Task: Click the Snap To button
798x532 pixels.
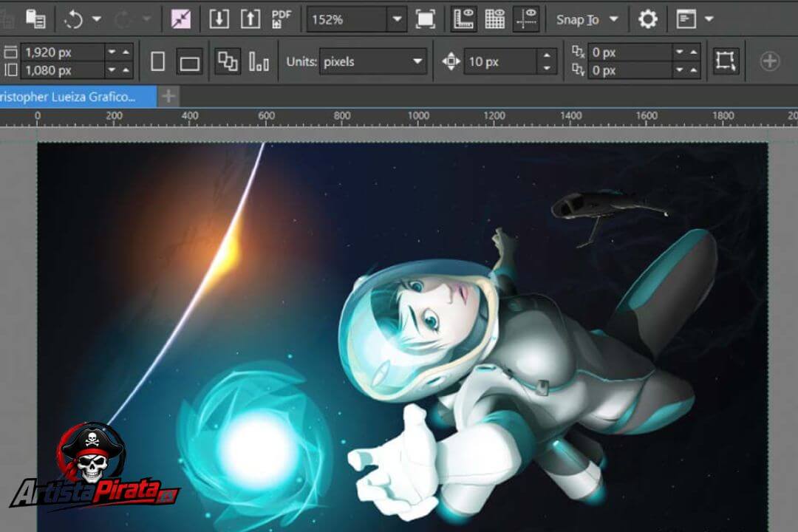Action: 578,20
